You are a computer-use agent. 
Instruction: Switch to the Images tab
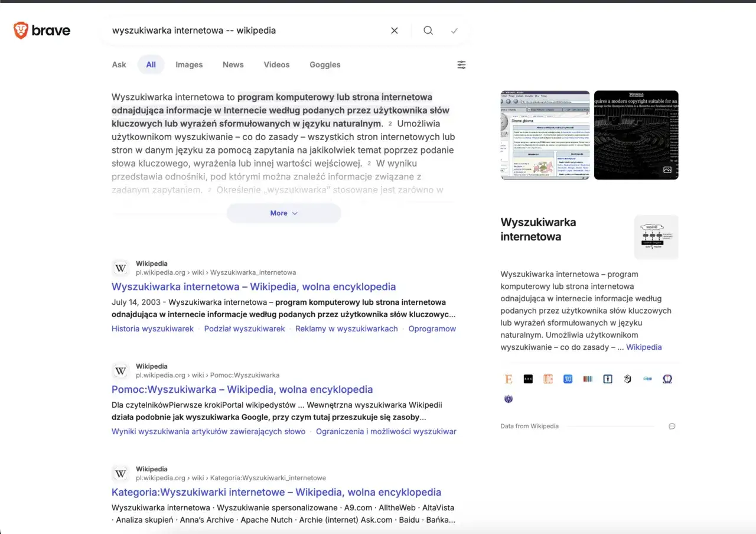point(189,65)
